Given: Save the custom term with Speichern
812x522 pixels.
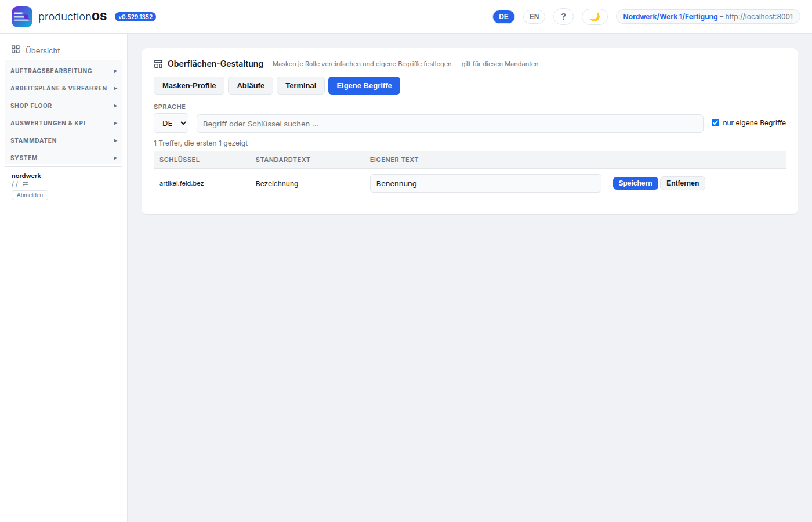Looking at the screenshot, I should 635,183.
